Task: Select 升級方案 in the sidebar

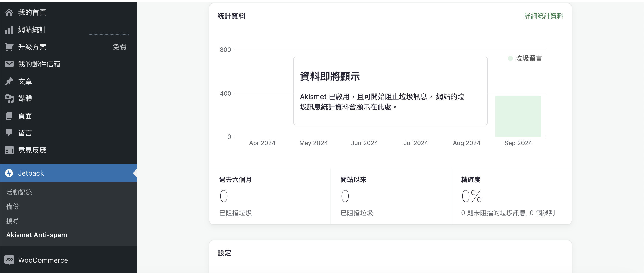Action: pyautogui.click(x=32, y=47)
